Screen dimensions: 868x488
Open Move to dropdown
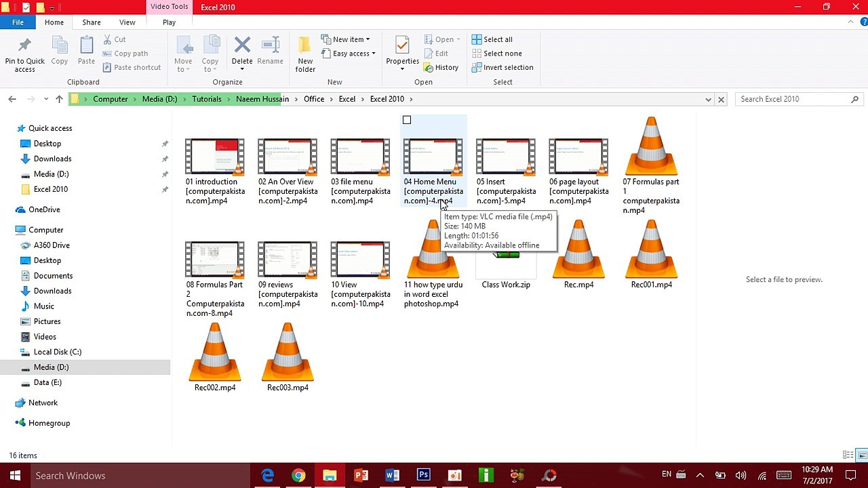[183, 54]
